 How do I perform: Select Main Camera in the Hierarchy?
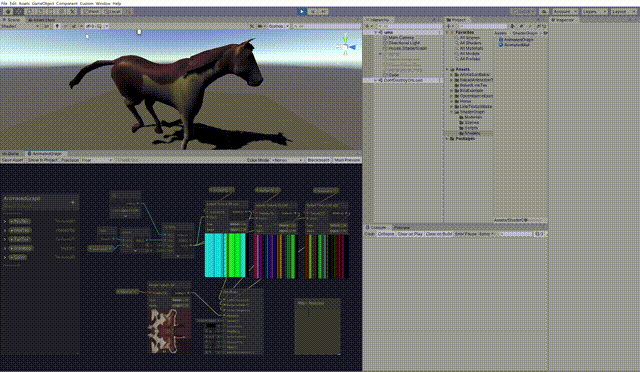click(x=401, y=37)
